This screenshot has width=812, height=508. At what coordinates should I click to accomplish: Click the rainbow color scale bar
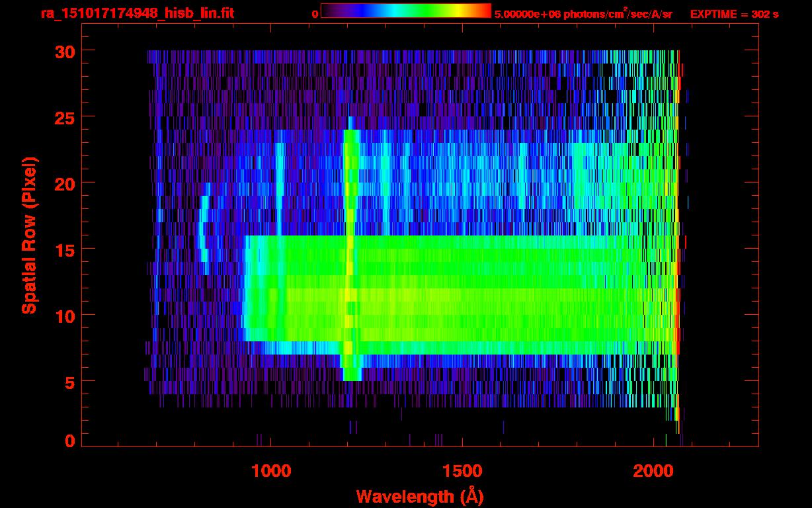pyautogui.click(x=405, y=11)
